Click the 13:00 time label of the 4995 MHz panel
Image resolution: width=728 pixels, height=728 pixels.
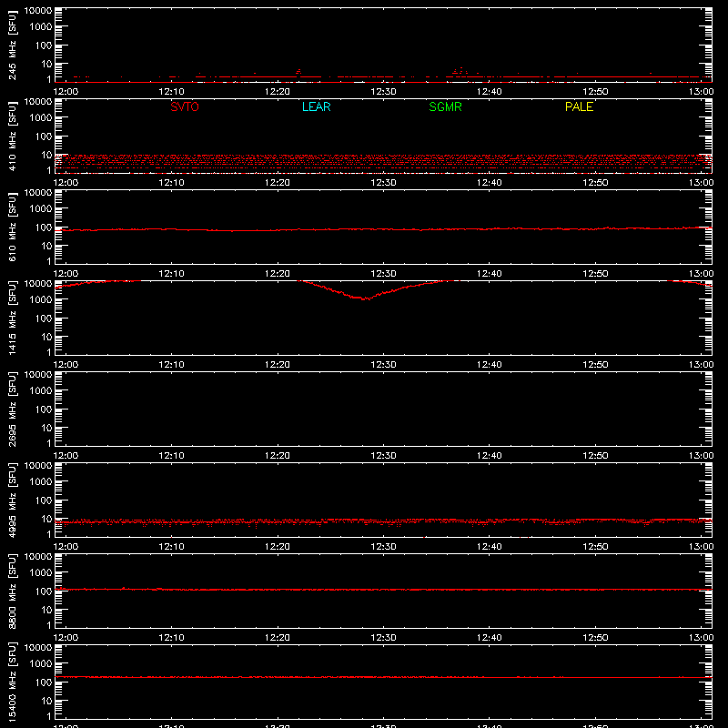701,547
